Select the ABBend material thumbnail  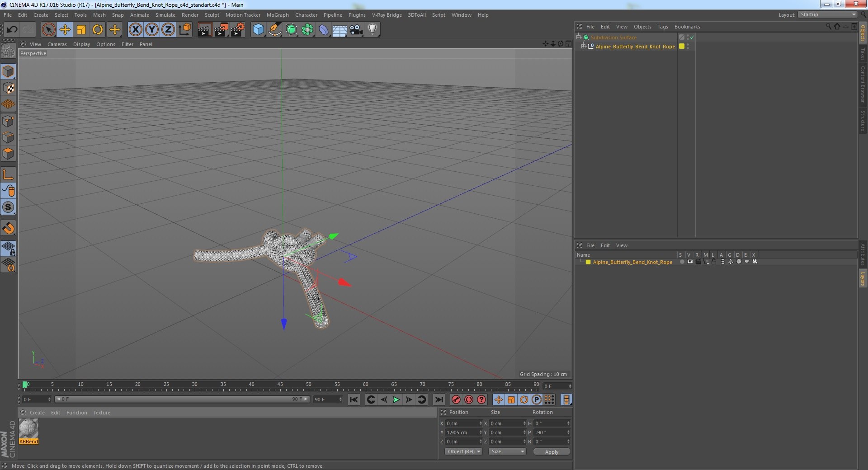[x=28, y=428]
